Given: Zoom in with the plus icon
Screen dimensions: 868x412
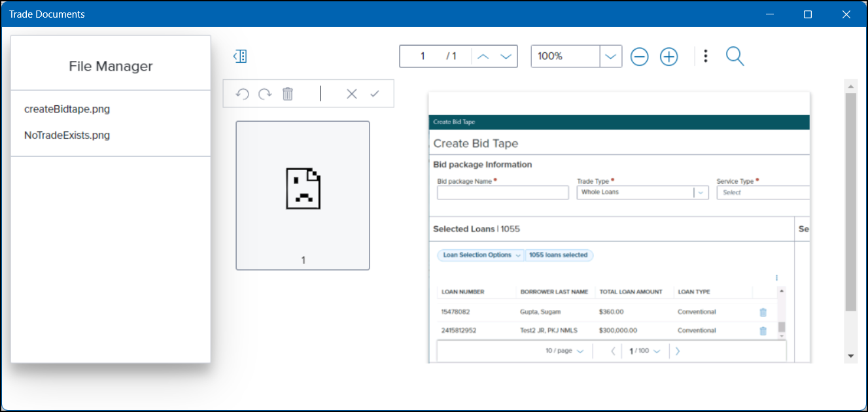Looking at the screenshot, I should (668, 57).
